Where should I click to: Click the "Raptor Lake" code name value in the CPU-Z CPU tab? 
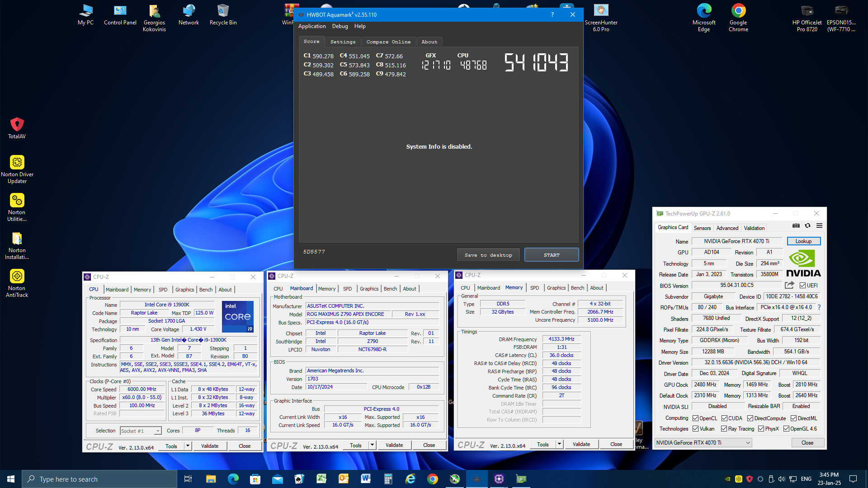point(144,313)
